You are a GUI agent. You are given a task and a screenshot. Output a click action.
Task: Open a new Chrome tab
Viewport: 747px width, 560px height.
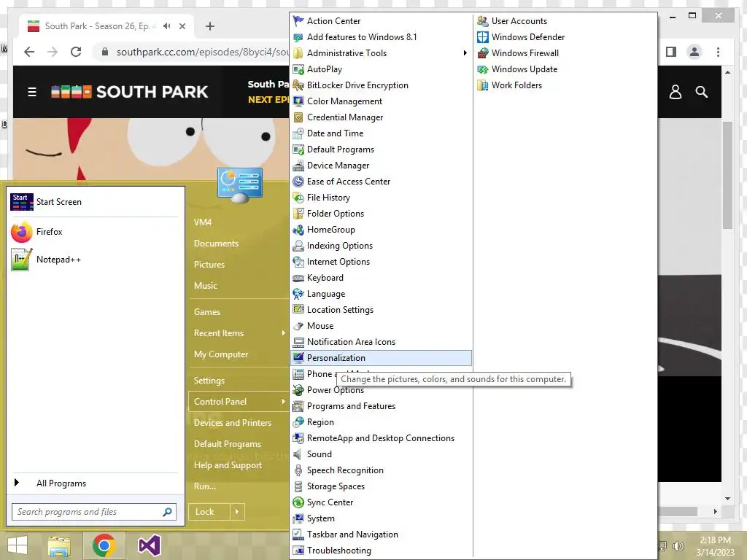[x=209, y=26]
